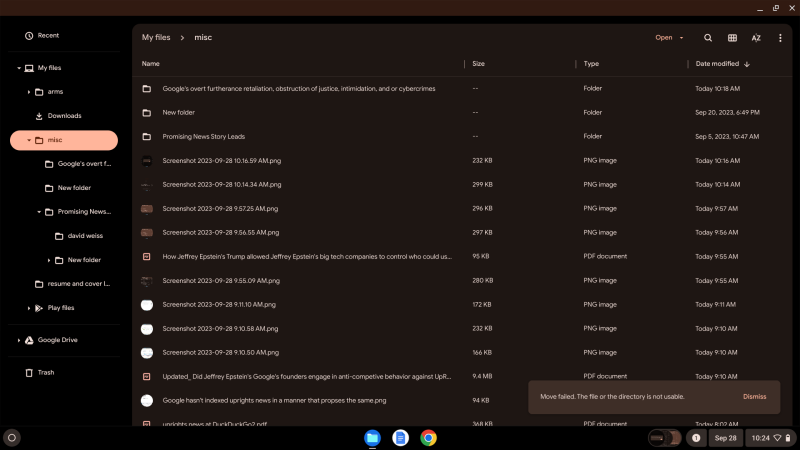The height and width of the screenshot is (450, 800).
Task: Open the three-dot more options menu
Action: [780, 38]
